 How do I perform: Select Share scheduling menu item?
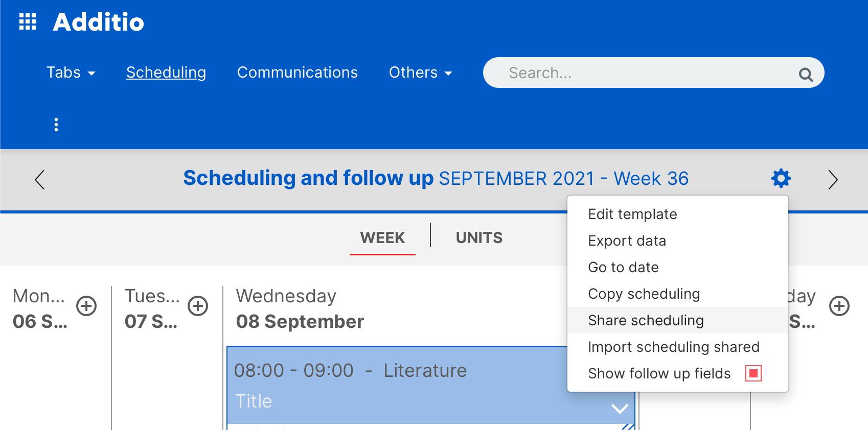(646, 320)
